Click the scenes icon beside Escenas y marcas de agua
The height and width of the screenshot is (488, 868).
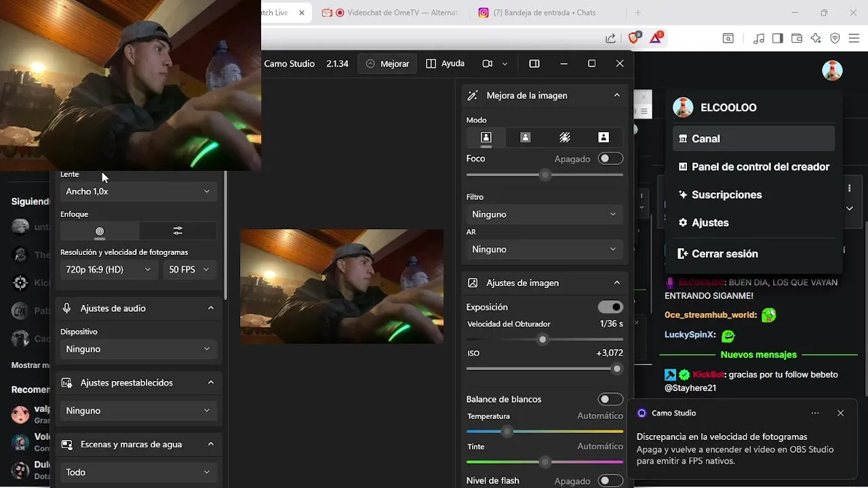pyautogui.click(x=66, y=445)
